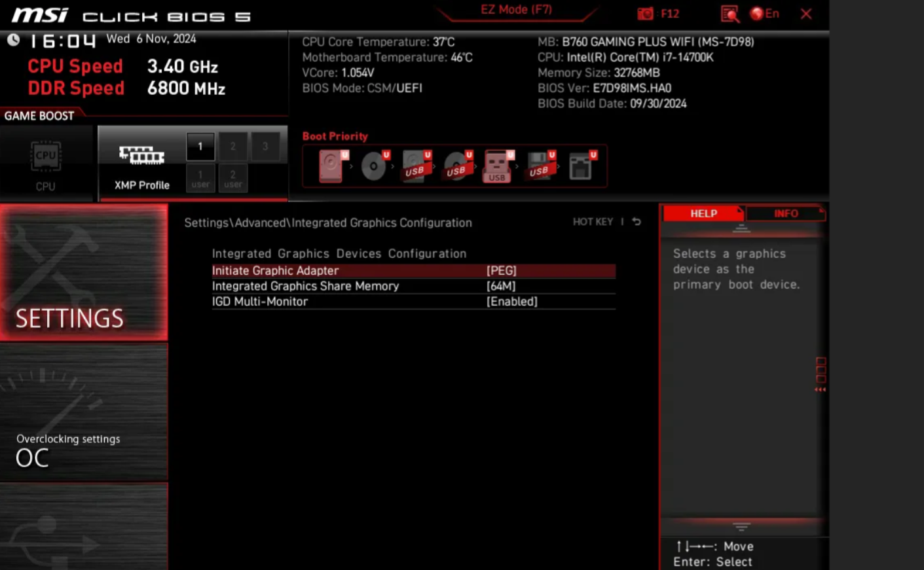Change IGD Multi-Monitor [Enabled] value

pos(414,302)
